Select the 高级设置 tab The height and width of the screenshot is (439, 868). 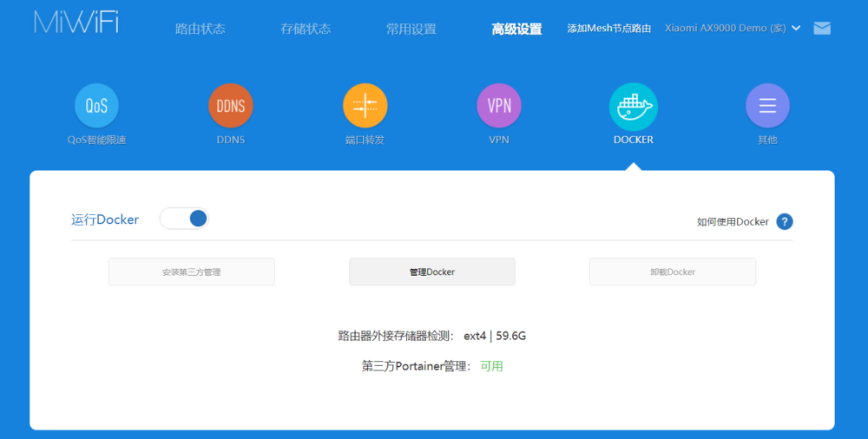516,29
